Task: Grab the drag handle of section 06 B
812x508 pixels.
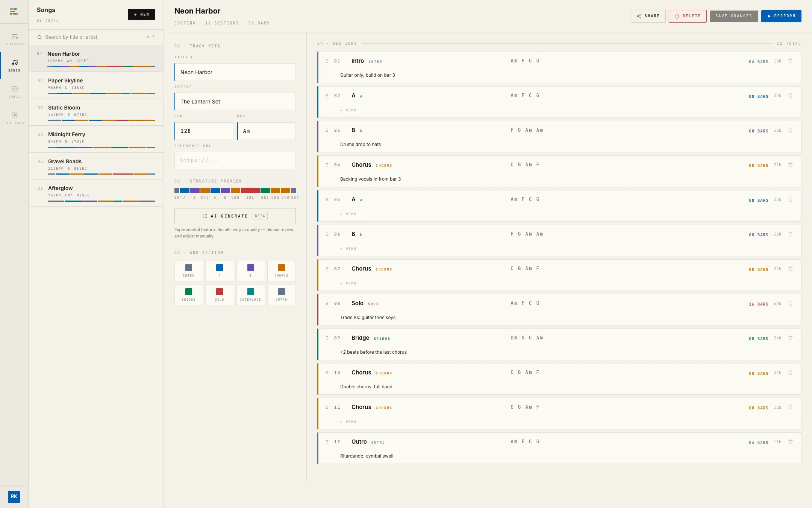Action: [327, 234]
